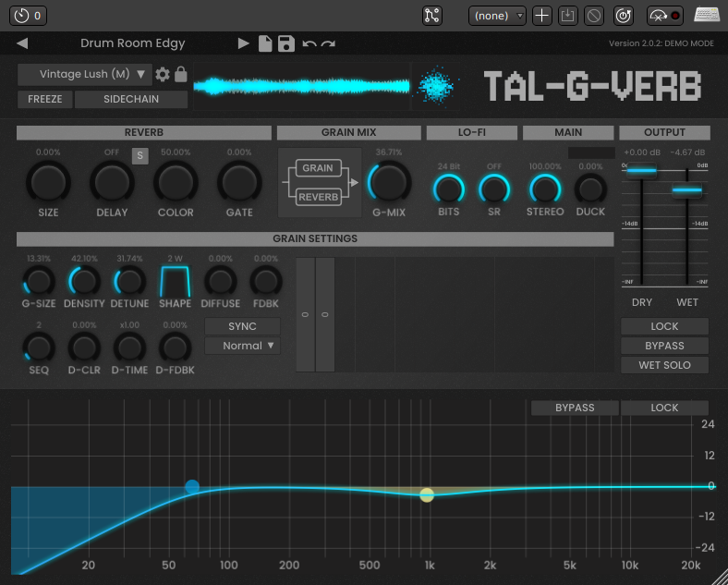
Task: Enable the delay sync S toggle
Action: tap(140, 155)
